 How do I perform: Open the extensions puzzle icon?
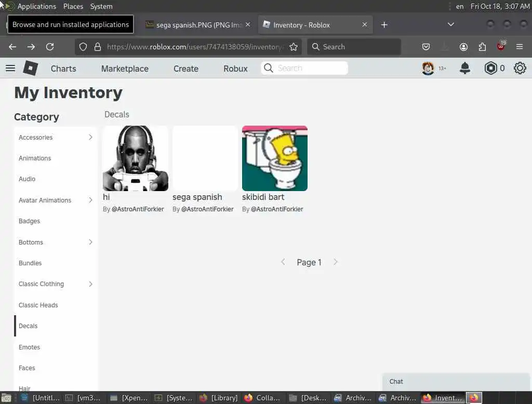click(482, 47)
